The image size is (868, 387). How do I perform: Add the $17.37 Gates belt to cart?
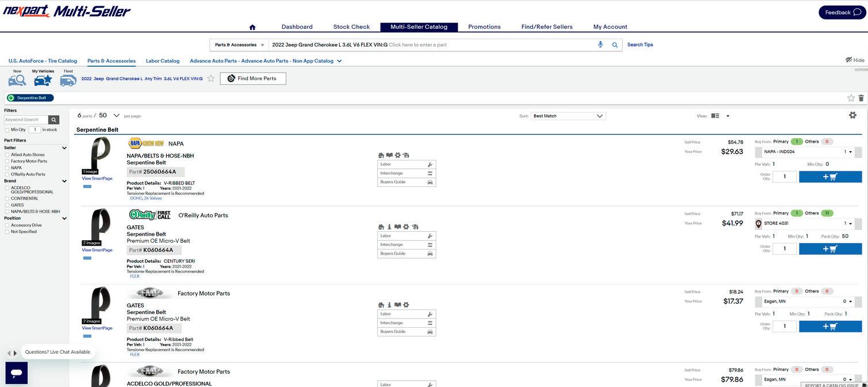tap(830, 326)
